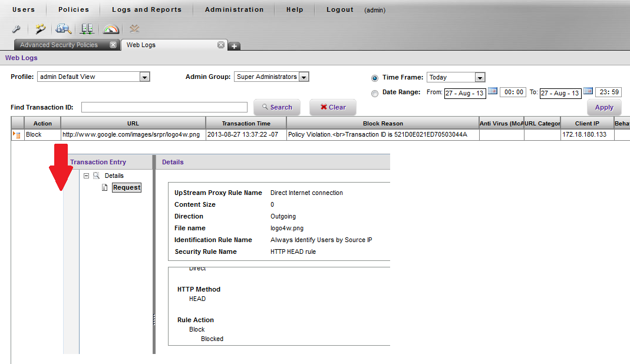Open the Profile dropdown

144,77
